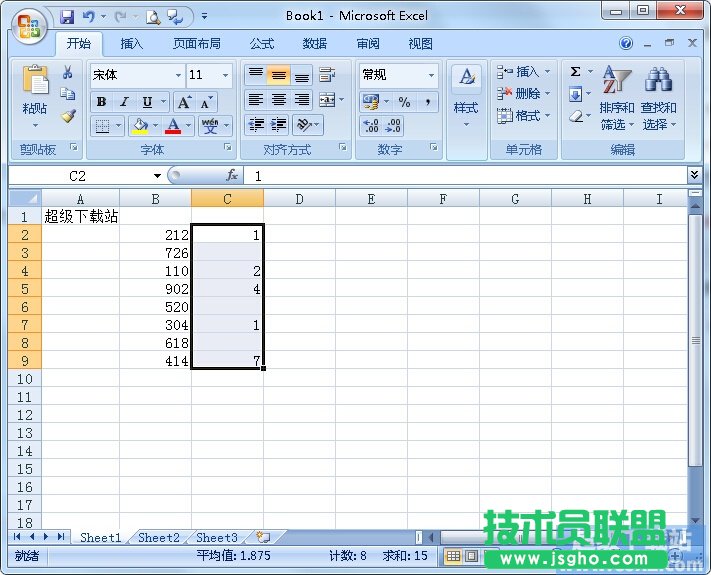Open the Sheet2 worksheet tab
The height and width of the screenshot is (575, 711).
159,538
